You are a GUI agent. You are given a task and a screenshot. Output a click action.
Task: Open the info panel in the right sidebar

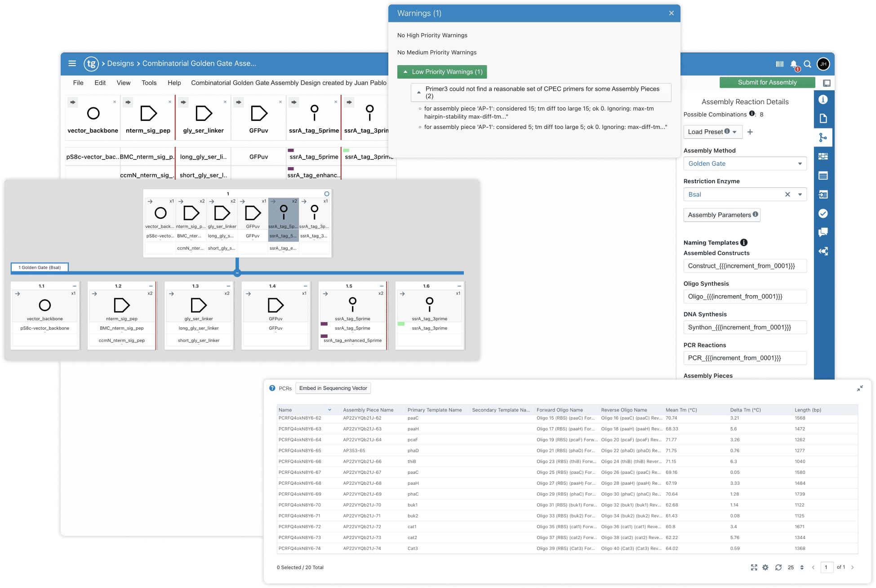point(823,99)
